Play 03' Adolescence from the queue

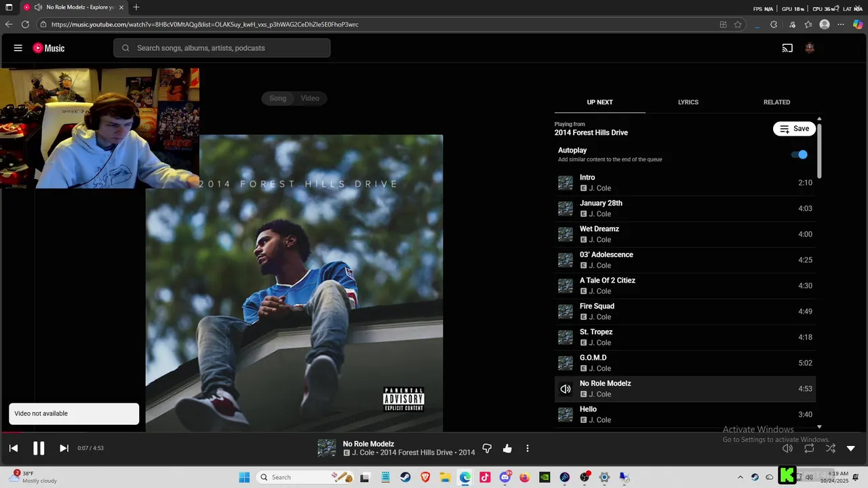tap(685, 260)
